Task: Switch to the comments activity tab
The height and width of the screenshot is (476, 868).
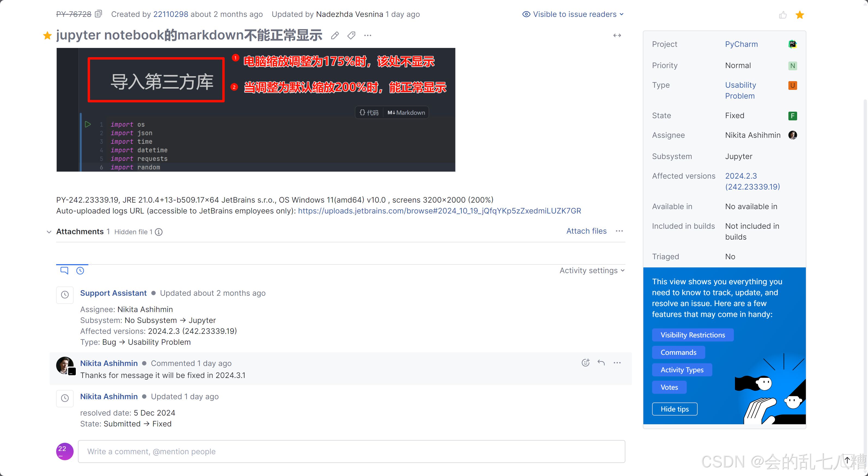Action: pyautogui.click(x=64, y=270)
